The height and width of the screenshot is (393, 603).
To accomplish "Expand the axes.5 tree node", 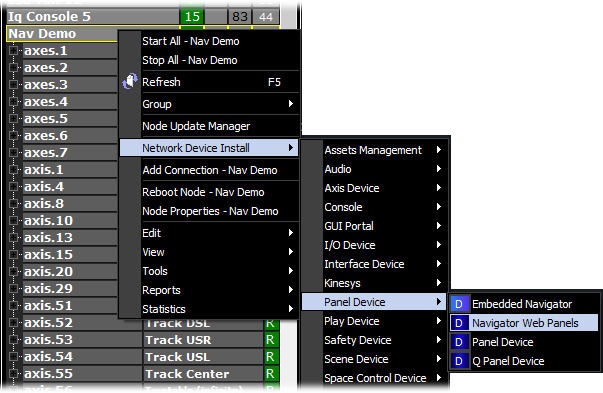I will tap(13, 118).
